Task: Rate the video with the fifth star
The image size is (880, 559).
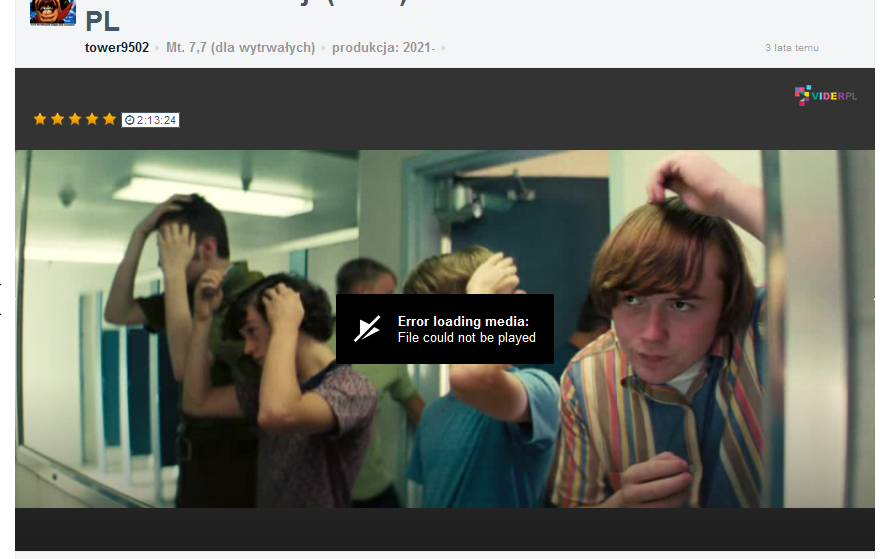Action: pyautogui.click(x=109, y=119)
